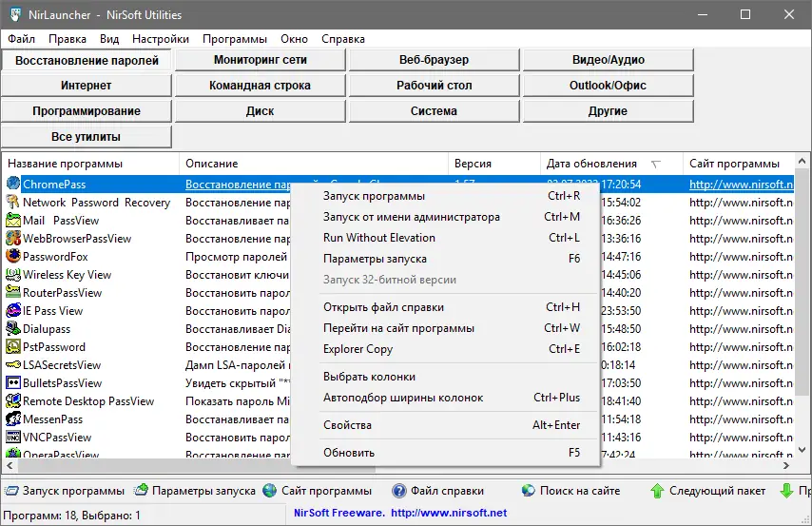The image size is (812, 526).
Task: Choose Обновить in context menu
Action: [445, 453]
